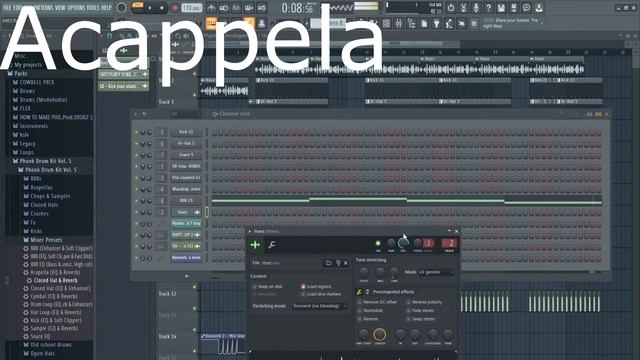Click the microphone one-click recording icon
640x360 pixels.
coord(476,8)
